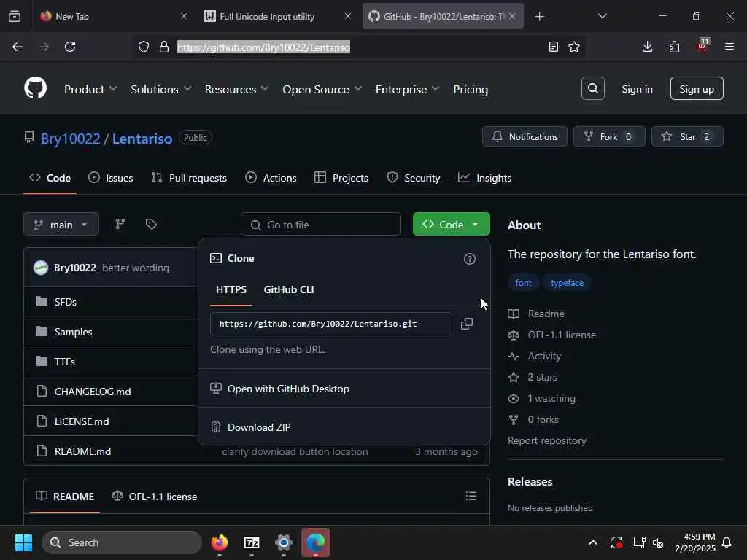
Task: Open Report repository link
Action: click(547, 440)
